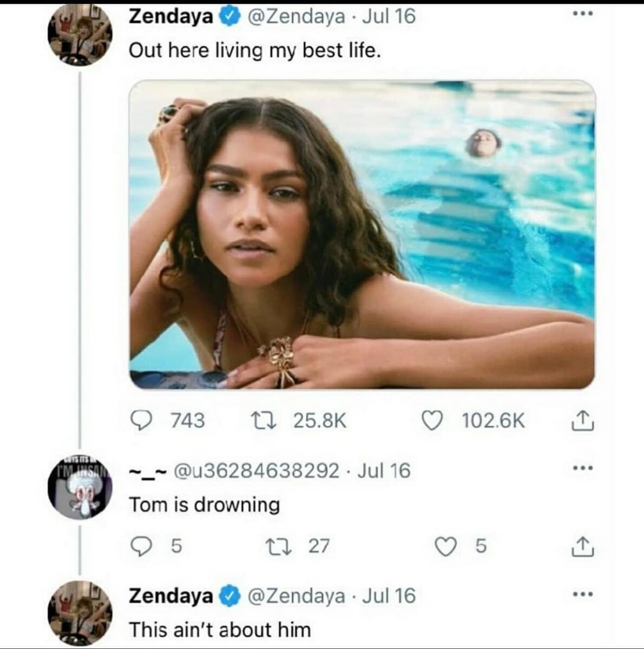
Task: Open the Zendaya display name on the bottom reply
Action: coord(171,595)
